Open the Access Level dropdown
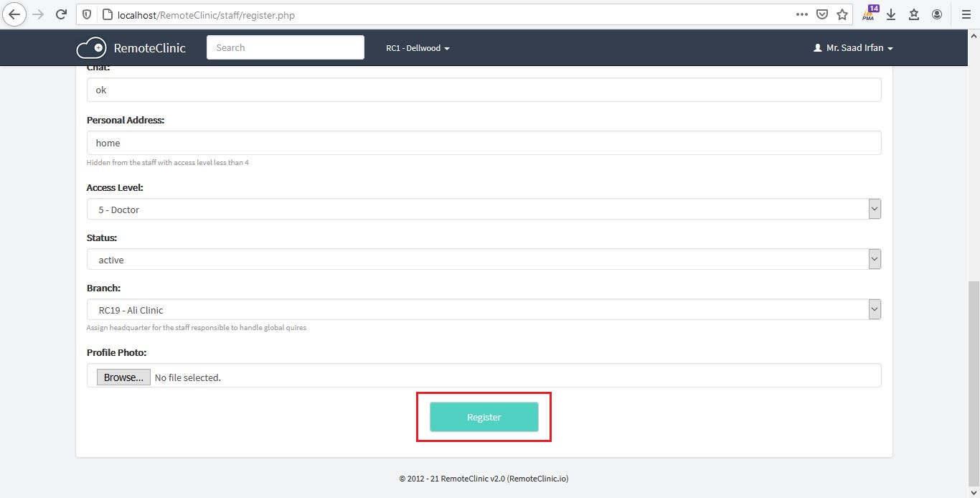 tap(484, 209)
